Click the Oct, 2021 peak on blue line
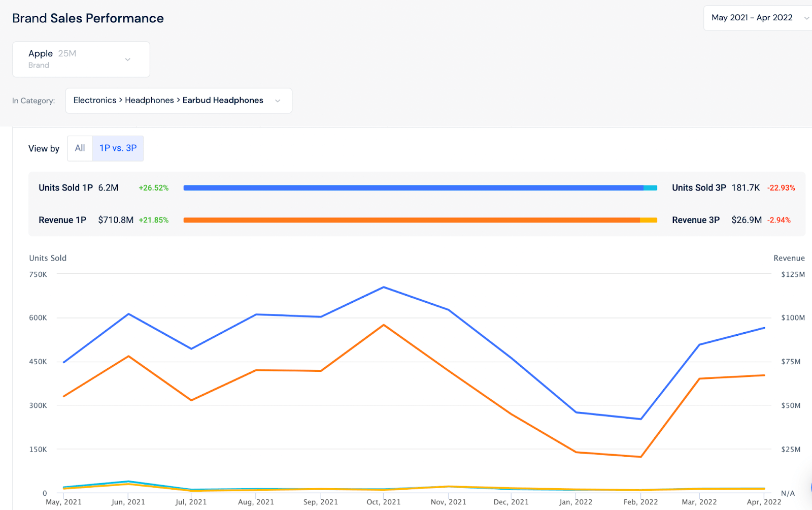 click(384, 288)
